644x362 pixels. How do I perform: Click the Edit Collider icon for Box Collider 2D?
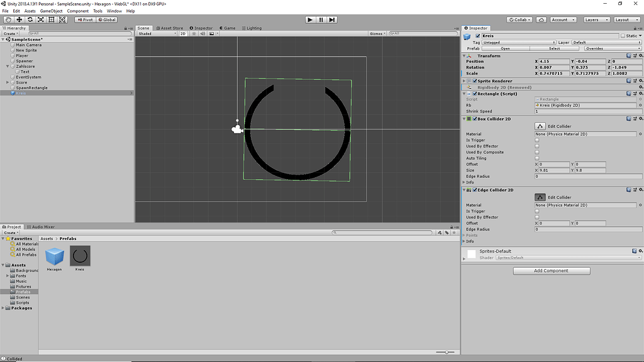pos(540,126)
